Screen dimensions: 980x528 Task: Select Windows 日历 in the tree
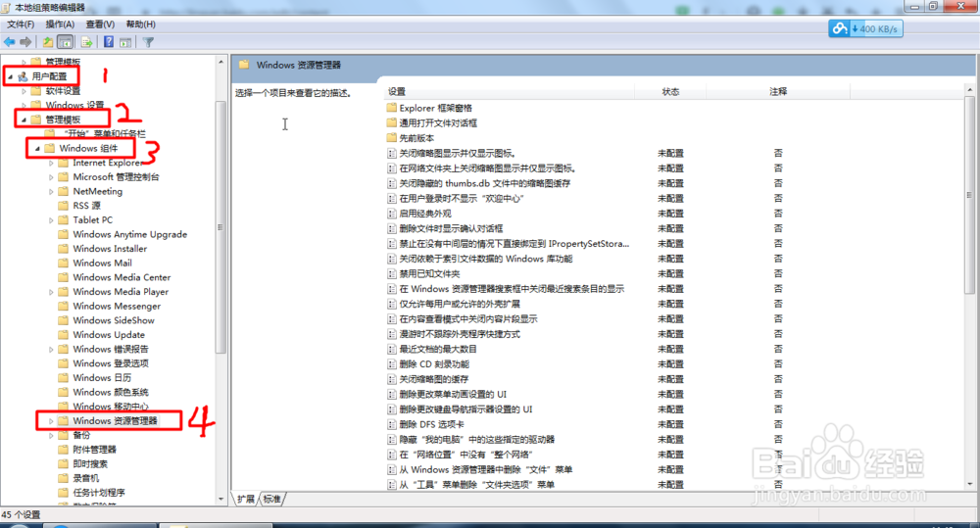102,378
